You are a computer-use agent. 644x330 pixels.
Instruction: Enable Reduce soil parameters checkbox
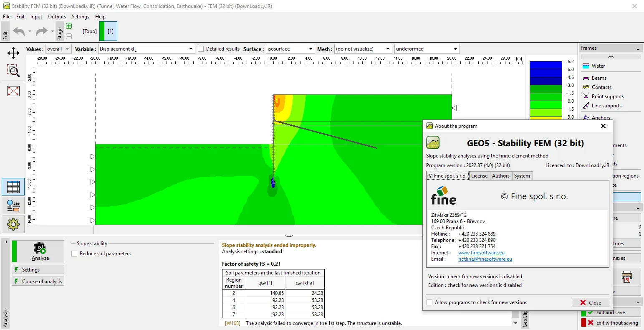click(74, 254)
